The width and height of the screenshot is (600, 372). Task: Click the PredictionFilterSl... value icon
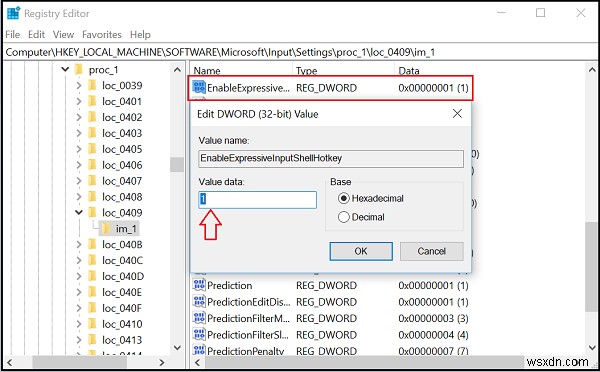coord(199,334)
